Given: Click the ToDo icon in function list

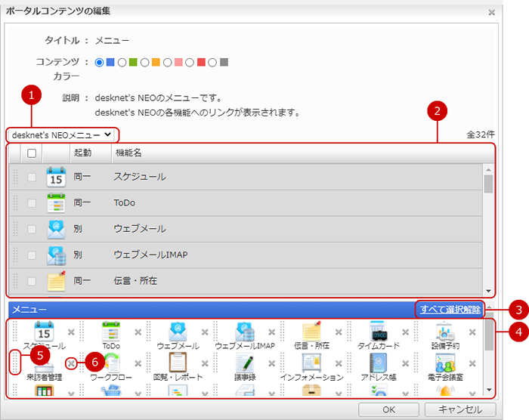Looking at the screenshot, I should click(56, 203).
